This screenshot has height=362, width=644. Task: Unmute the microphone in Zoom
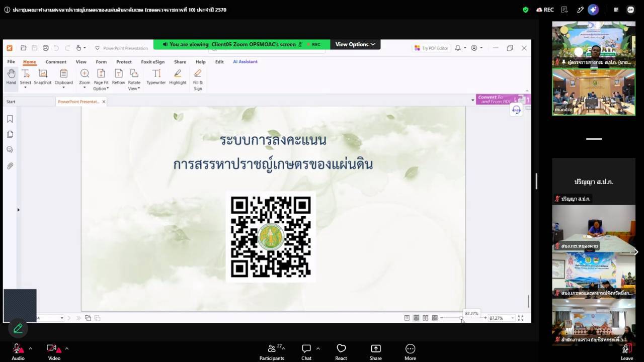point(18,351)
